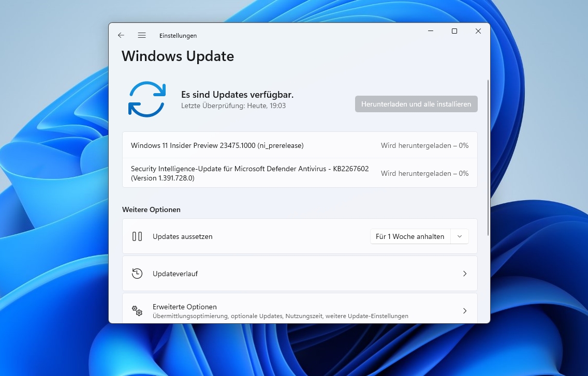This screenshot has height=376, width=588.
Task: Go back with the arrow icon
Action: 121,35
